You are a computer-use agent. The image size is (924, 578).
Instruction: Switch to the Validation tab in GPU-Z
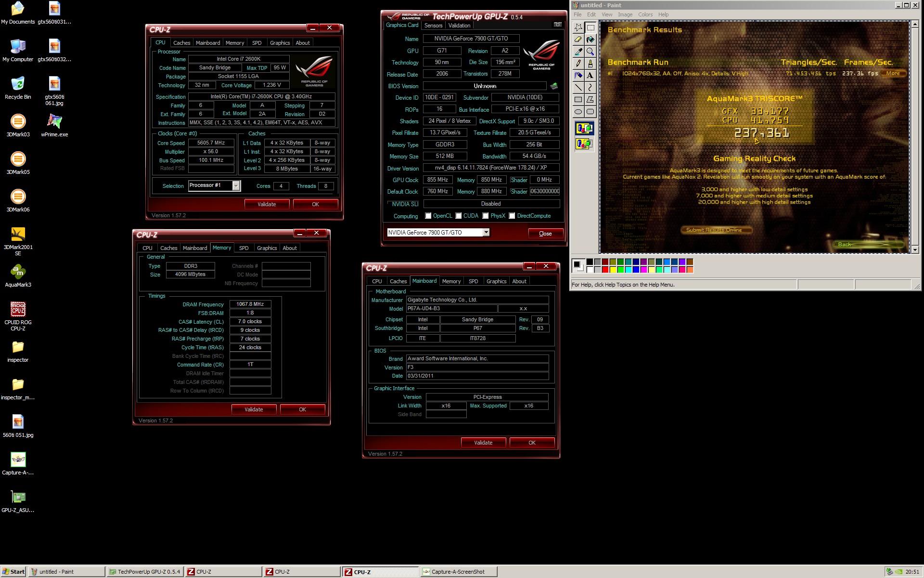tap(459, 26)
